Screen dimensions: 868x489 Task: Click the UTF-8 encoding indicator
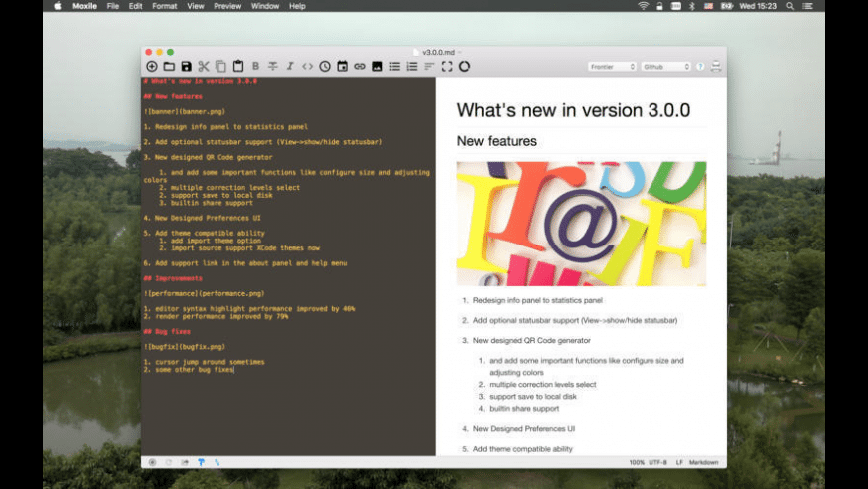(657, 462)
